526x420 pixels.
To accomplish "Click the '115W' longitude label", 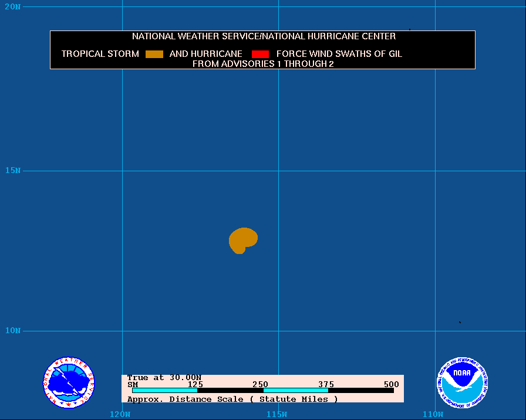I will 277,414.
